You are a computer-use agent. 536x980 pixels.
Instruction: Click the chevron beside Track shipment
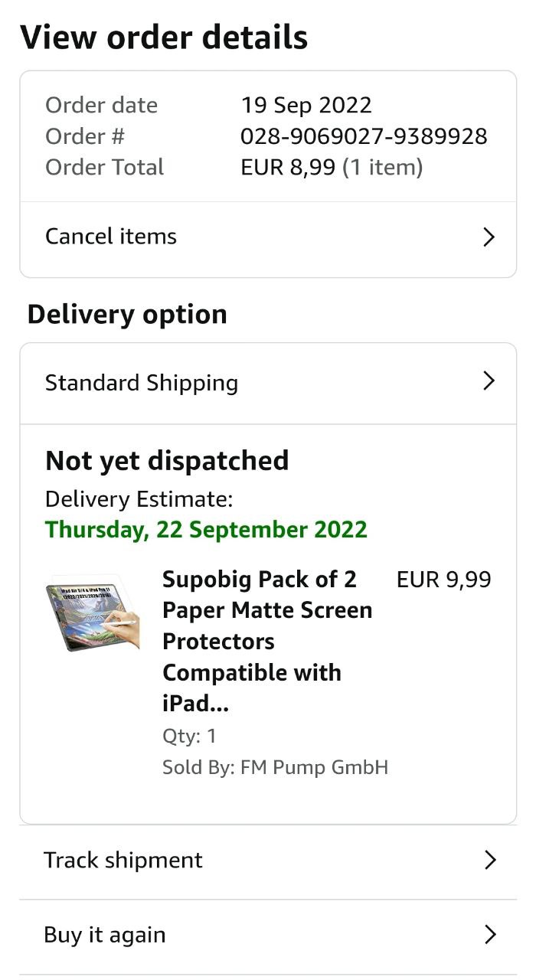490,861
